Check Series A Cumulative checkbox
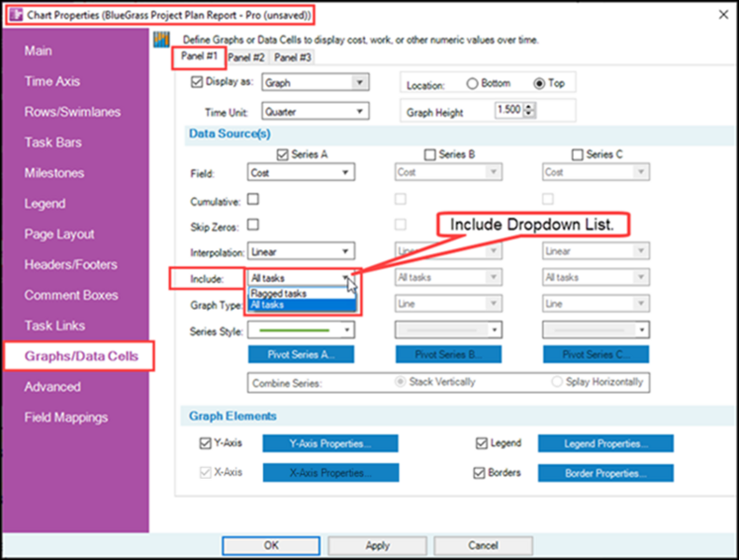 click(x=253, y=200)
